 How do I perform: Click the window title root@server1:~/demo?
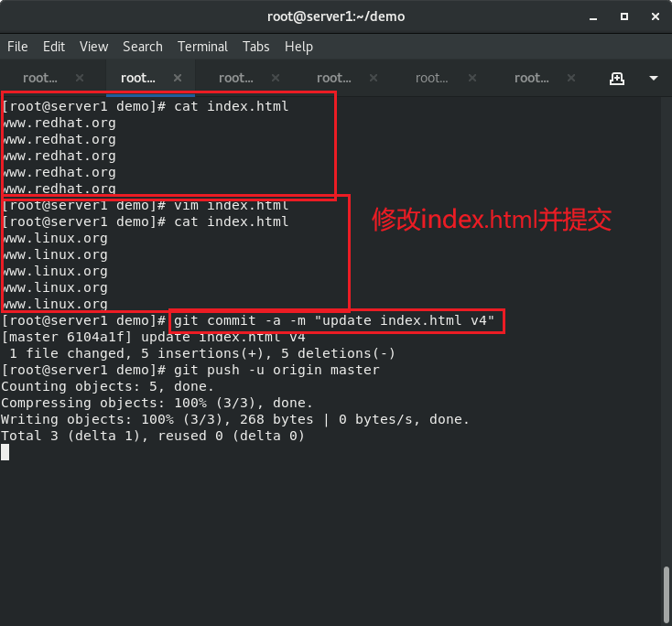(x=336, y=16)
